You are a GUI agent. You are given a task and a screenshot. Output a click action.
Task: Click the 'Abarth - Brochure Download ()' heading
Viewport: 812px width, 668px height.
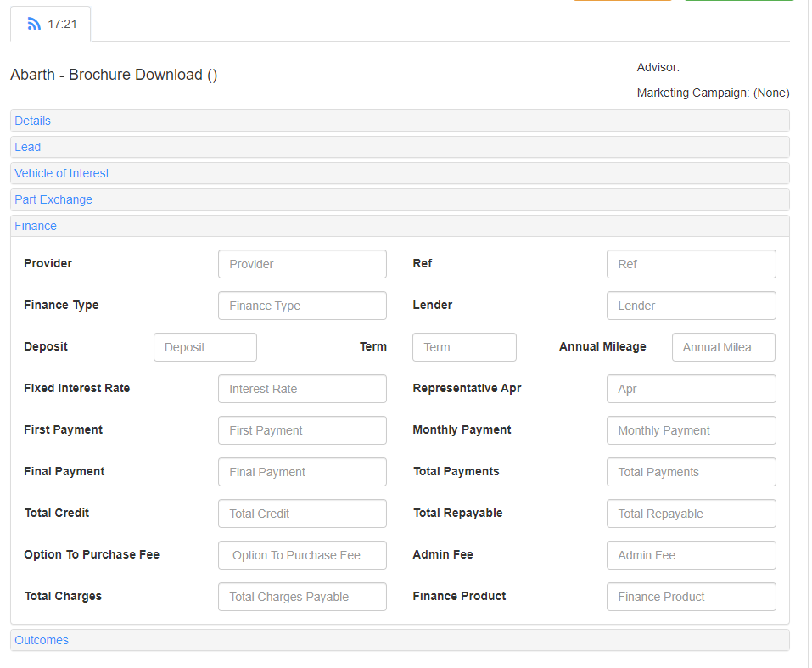click(x=114, y=76)
